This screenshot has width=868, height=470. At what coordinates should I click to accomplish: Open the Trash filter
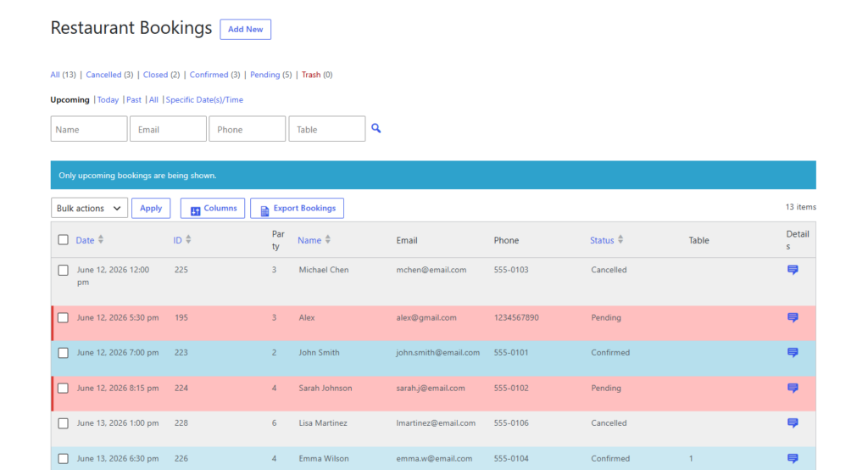(x=311, y=75)
